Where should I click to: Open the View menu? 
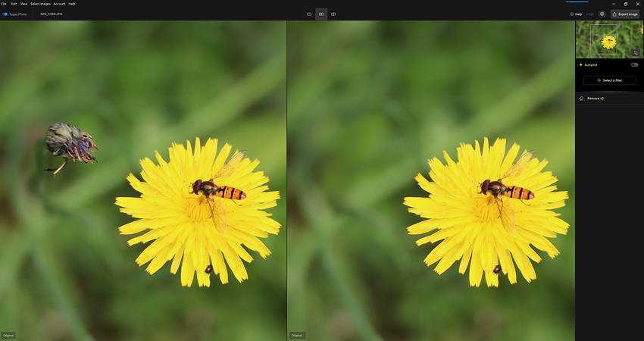(23, 4)
